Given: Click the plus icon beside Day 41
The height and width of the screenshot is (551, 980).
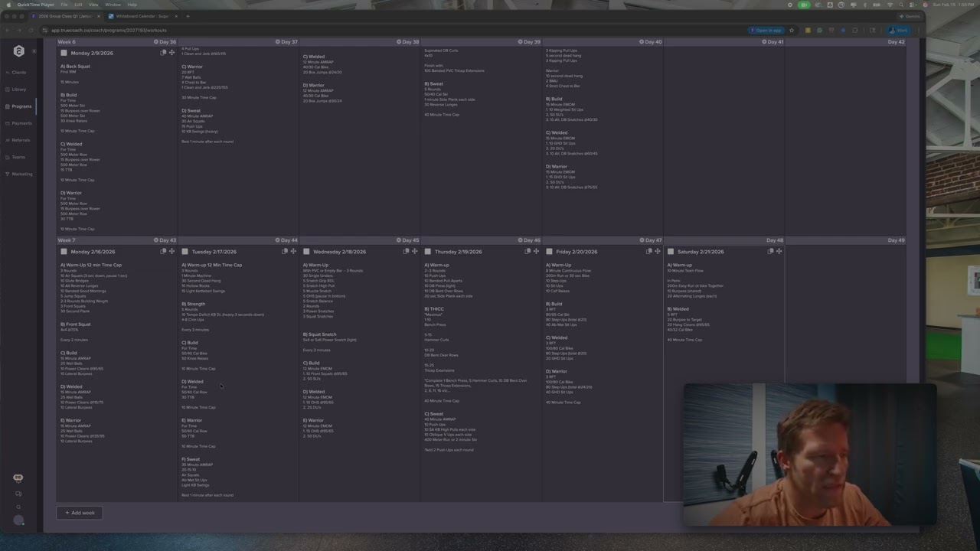Looking at the screenshot, I should (764, 42).
